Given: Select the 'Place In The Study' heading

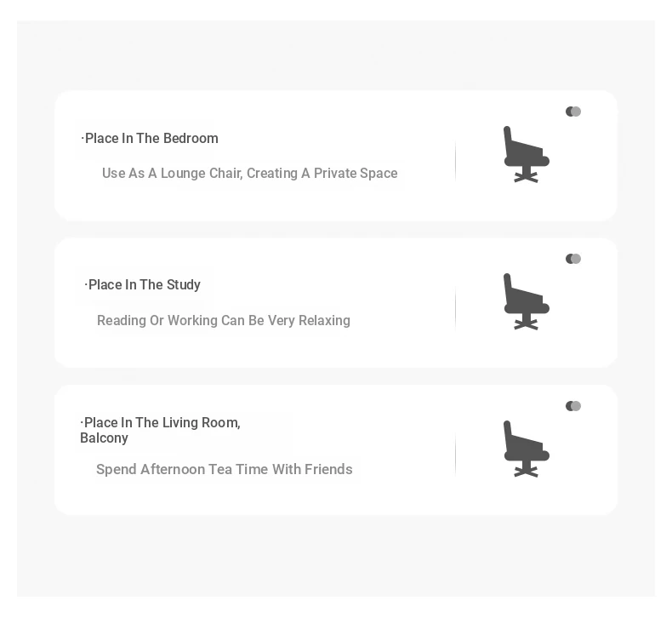Looking at the screenshot, I should click(x=142, y=285).
